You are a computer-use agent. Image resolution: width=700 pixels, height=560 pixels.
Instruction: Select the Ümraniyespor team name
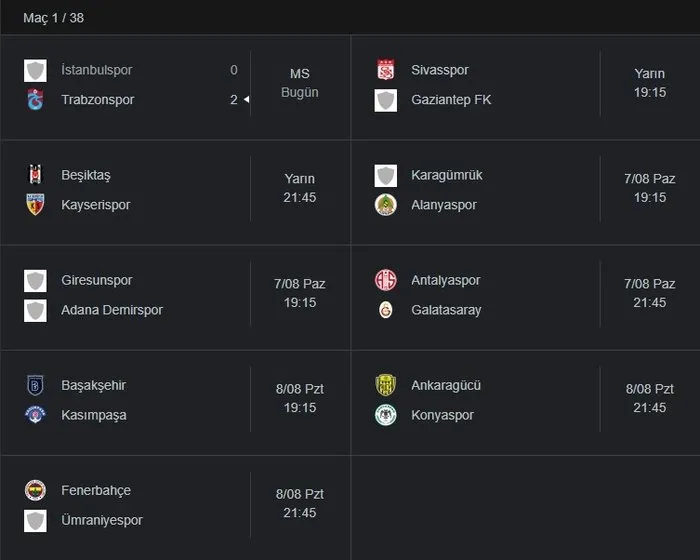[x=102, y=520]
